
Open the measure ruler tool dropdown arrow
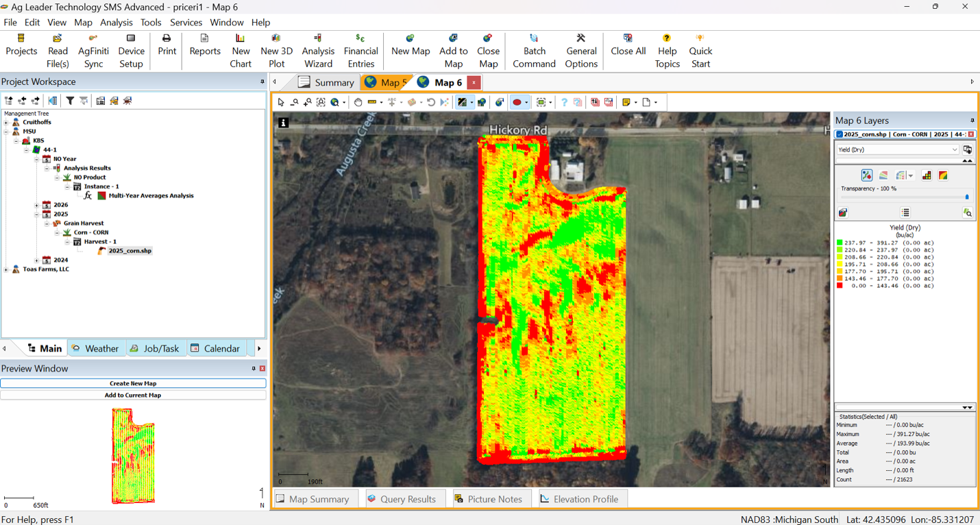(381, 103)
